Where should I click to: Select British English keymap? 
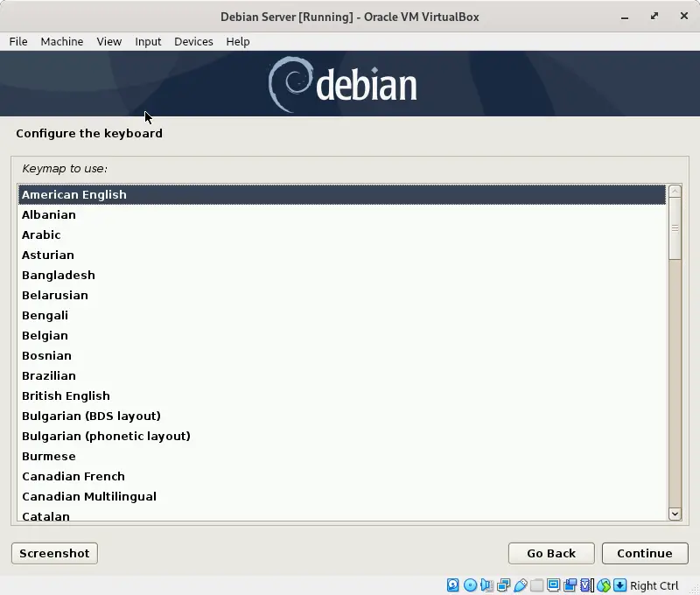[x=342, y=395]
